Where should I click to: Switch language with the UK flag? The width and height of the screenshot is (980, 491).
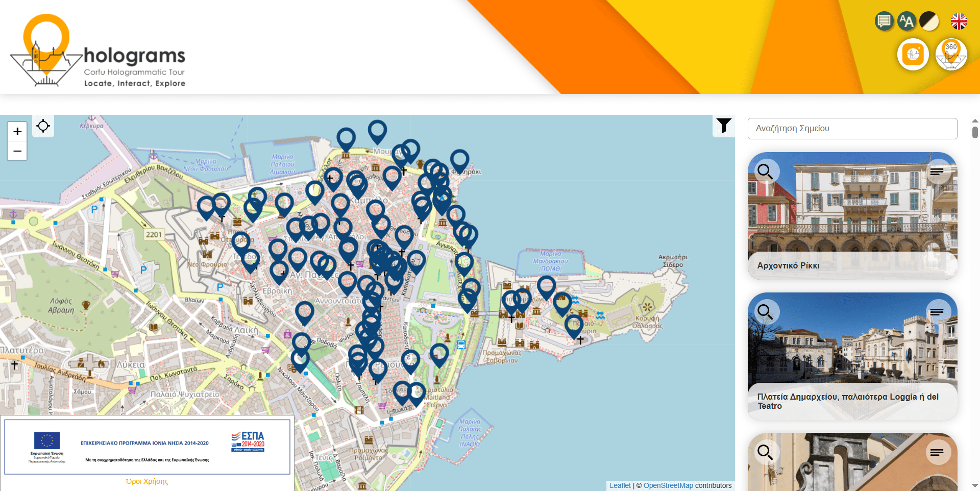pos(959,21)
